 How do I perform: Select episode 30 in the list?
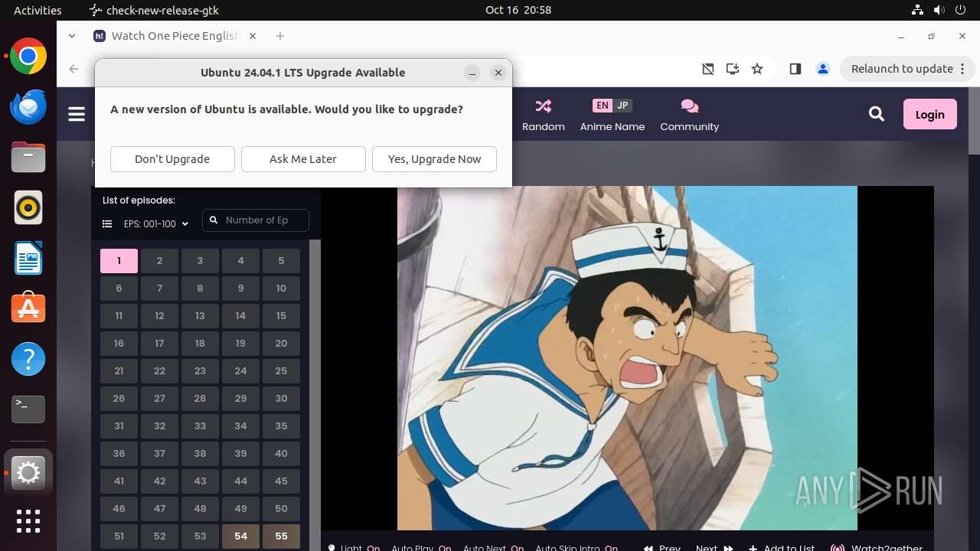[x=281, y=399]
